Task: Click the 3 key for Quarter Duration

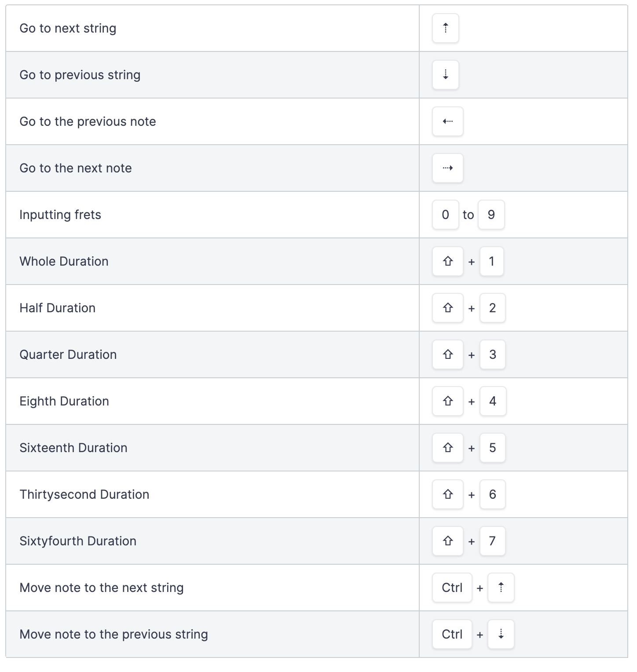Action: (x=492, y=354)
